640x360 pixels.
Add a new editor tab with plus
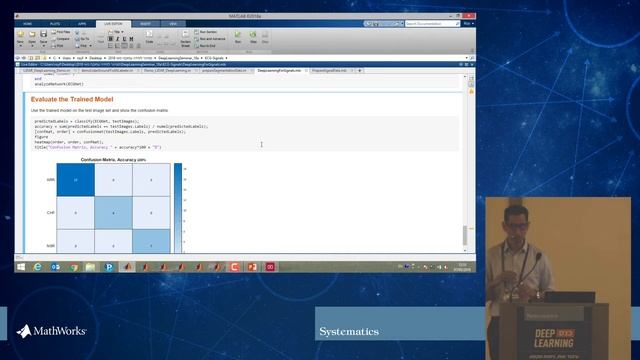click(x=360, y=71)
